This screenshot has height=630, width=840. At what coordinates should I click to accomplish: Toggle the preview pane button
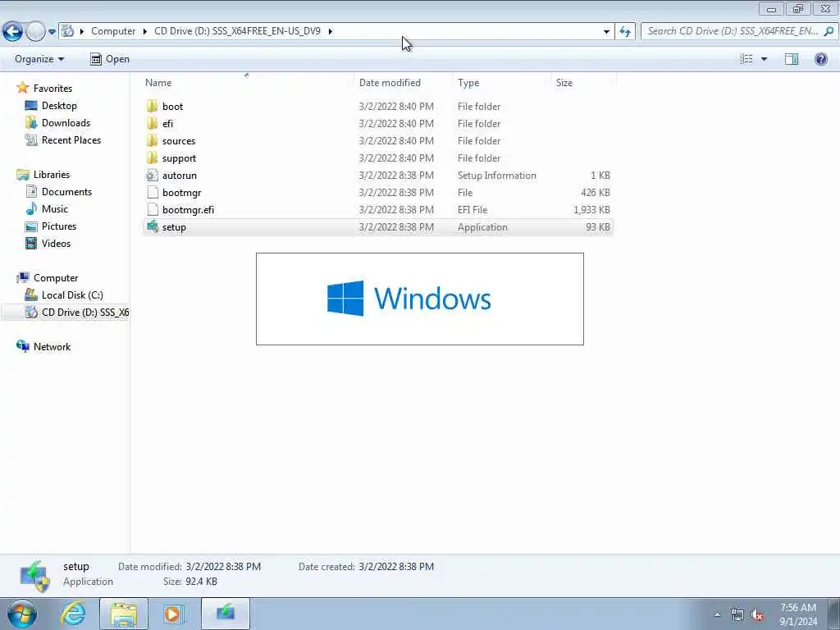point(792,59)
